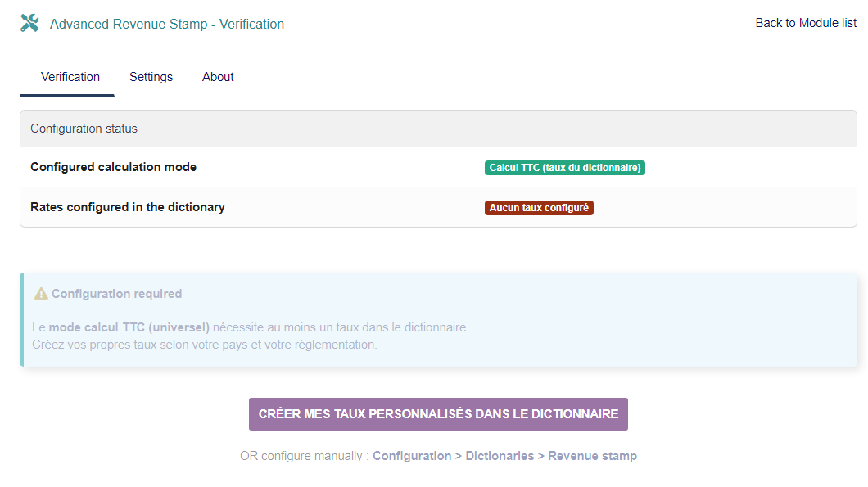The height and width of the screenshot is (487, 868).
Task: Open the Verification tab
Action: pos(70,77)
